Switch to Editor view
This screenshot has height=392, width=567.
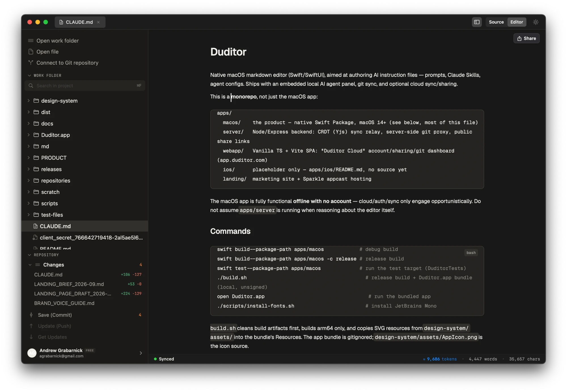click(517, 22)
